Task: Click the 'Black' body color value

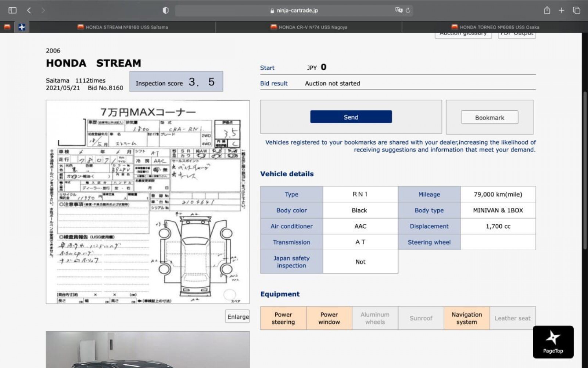Action: pyautogui.click(x=359, y=210)
